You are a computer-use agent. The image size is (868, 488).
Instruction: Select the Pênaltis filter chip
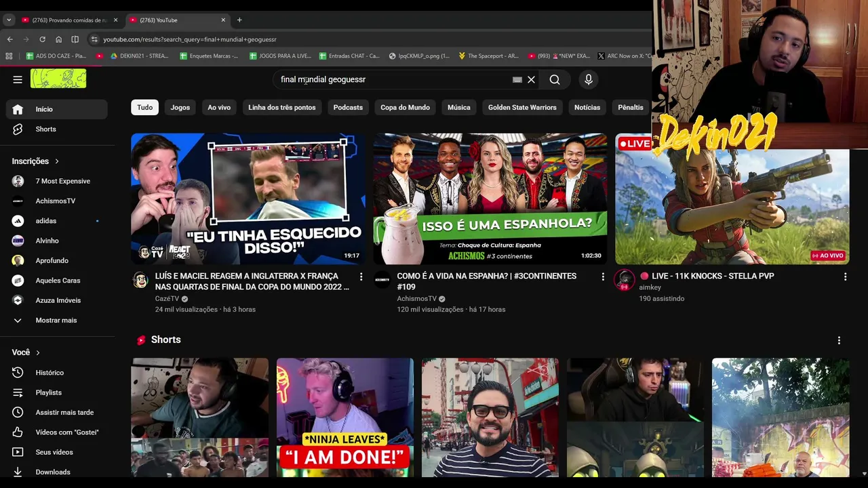(631, 107)
